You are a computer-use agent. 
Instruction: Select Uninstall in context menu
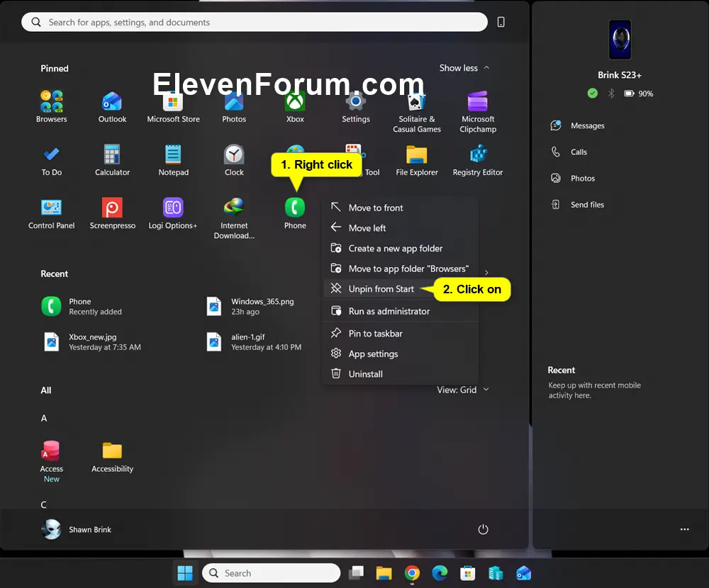coord(400,374)
